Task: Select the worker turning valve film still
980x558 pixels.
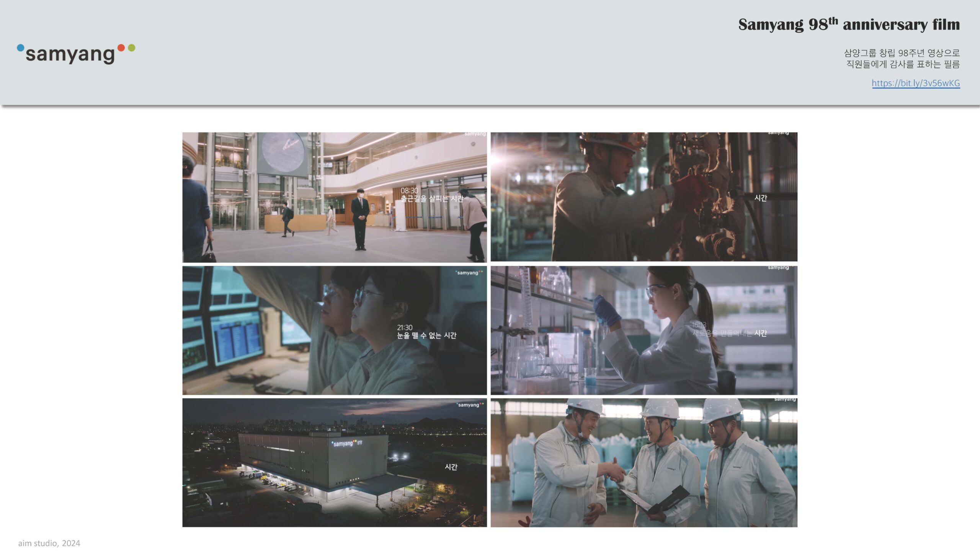Action: click(644, 197)
